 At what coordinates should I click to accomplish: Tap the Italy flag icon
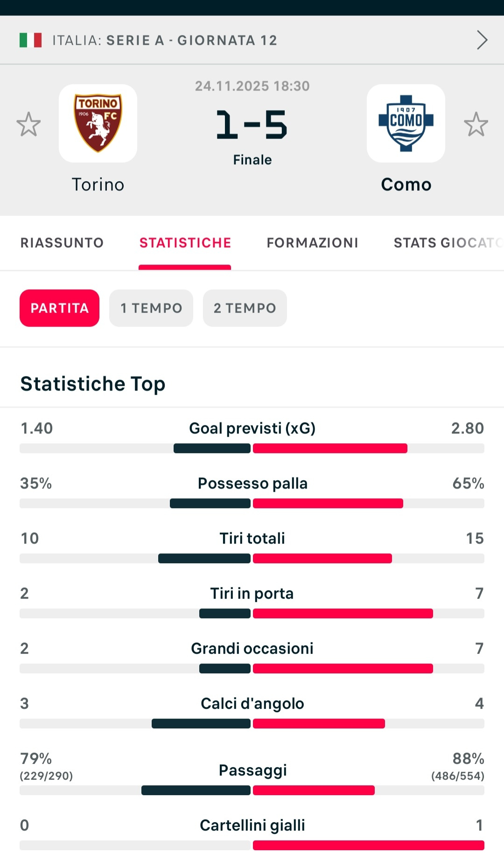tap(30, 40)
